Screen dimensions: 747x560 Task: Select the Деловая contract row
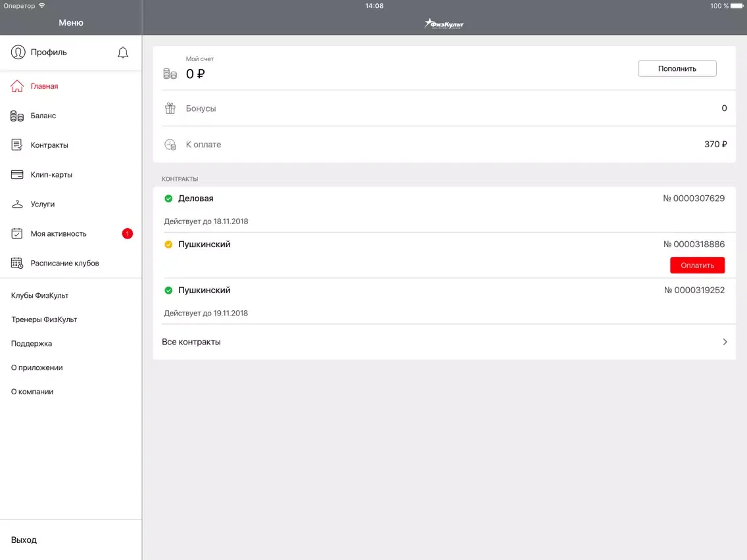tap(444, 210)
